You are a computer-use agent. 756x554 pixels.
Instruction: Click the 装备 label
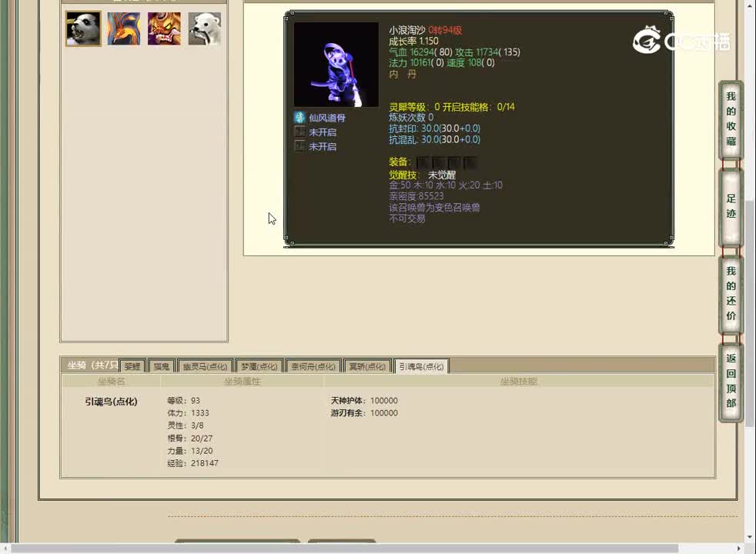[x=400, y=162]
